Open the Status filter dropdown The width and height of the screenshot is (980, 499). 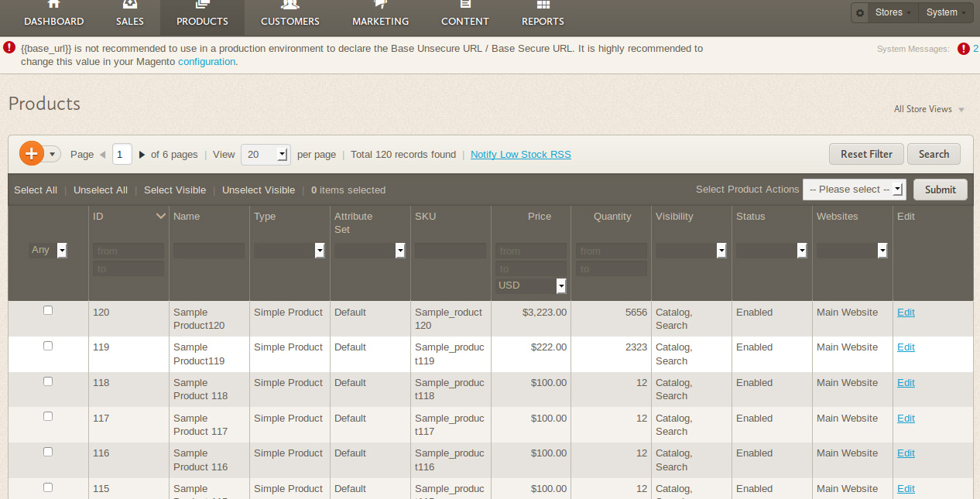click(772, 251)
